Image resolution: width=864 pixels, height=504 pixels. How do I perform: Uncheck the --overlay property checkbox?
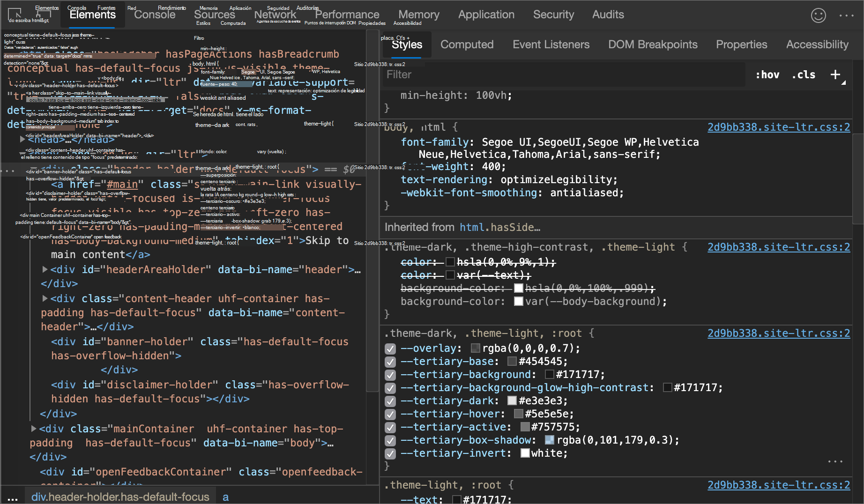click(390, 348)
